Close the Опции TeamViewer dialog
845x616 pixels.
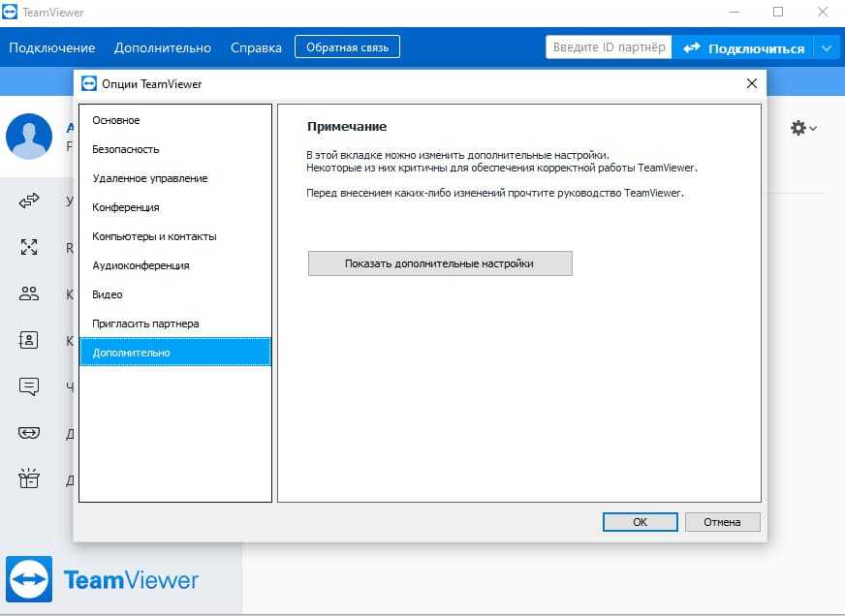752,83
